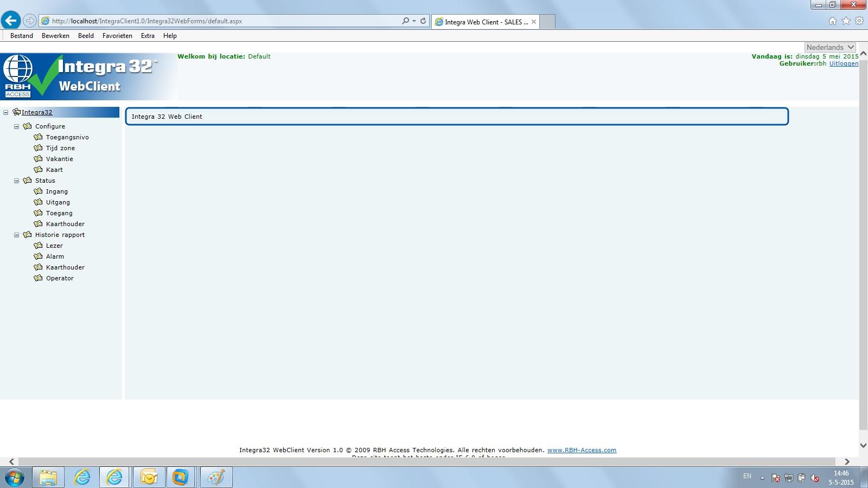Open the Bewerken menu

point(55,36)
